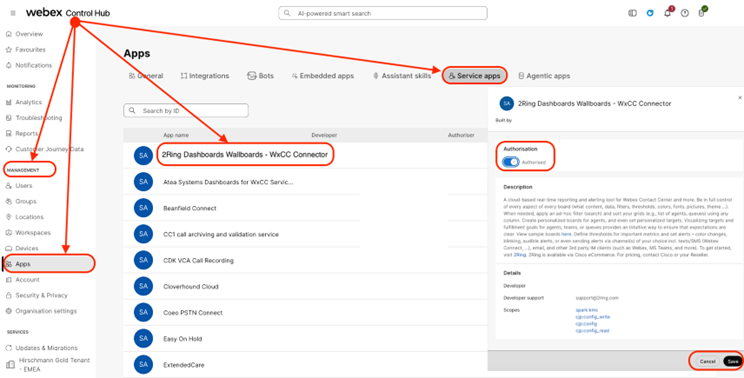Open the notifications bell with red badge

tap(668, 13)
